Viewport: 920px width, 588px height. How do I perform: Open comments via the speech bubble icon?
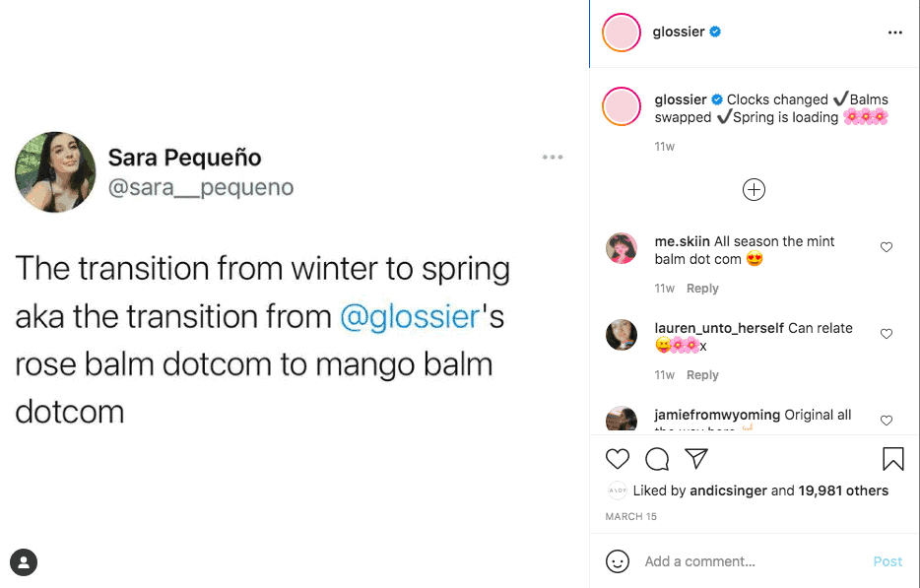point(657,459)
